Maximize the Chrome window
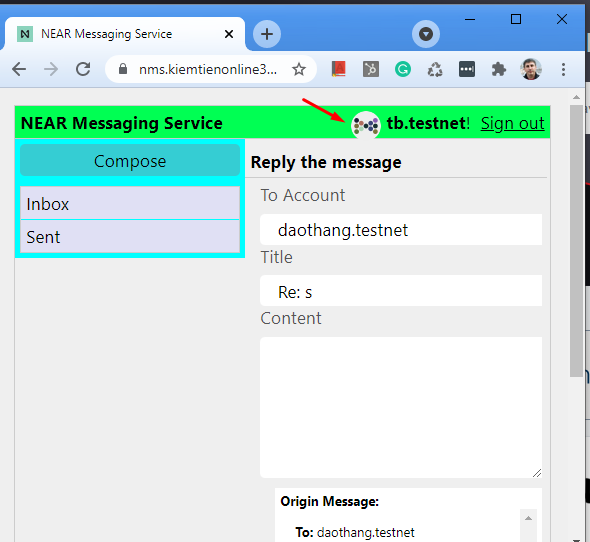 click(516, 19)
